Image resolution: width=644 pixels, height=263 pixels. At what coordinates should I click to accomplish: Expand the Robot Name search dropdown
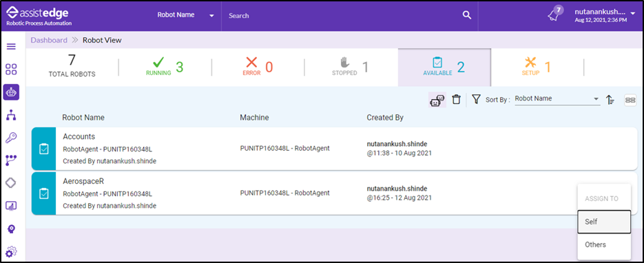pyautogui.click(x=186, y=15)
